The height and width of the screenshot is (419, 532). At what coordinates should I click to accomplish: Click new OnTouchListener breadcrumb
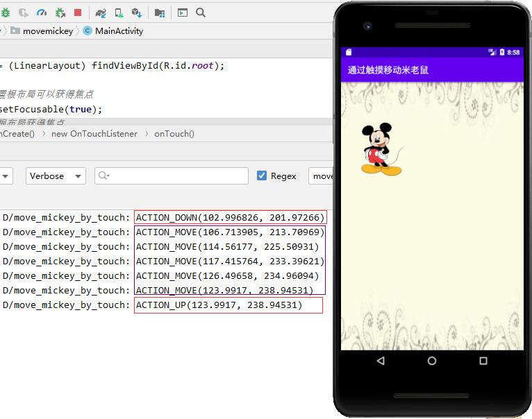[x=94, y=134]
